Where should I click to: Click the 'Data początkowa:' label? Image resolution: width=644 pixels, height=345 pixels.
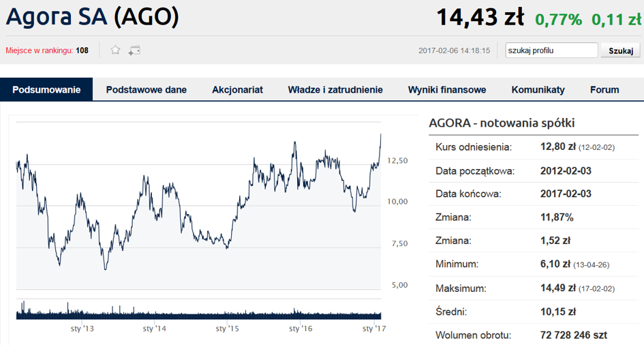coord(475,171)
